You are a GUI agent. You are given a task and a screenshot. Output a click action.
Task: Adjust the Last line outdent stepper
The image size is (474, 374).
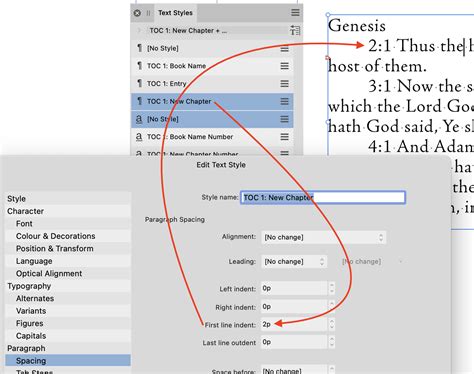(x=331, y=342)
